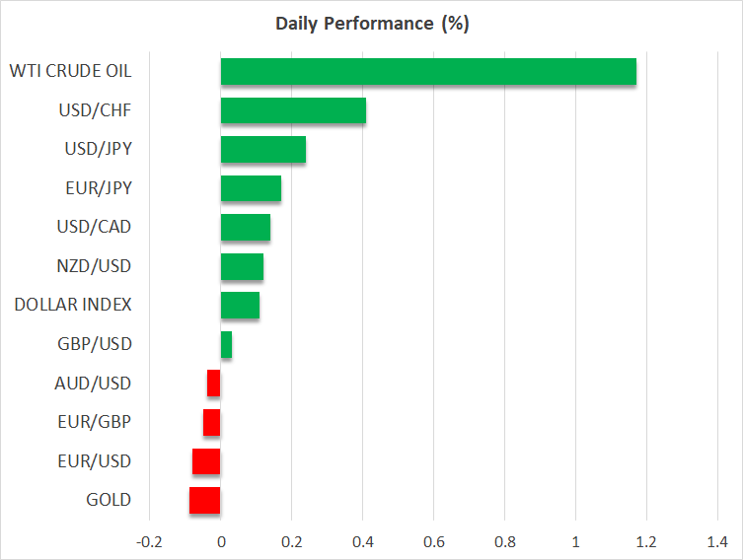Click the EUR/JPY green bar
The height and width of the screenshot is (560, 743).
(x=251, y=188)
